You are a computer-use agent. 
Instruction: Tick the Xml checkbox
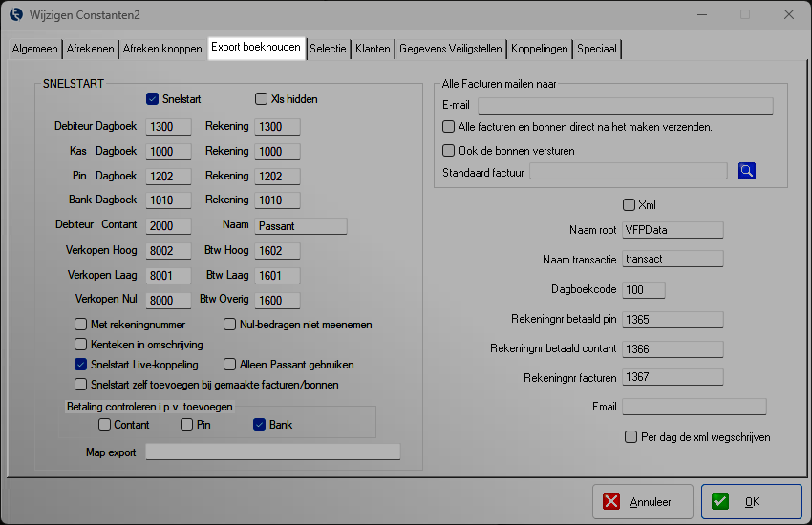pos(629,205)
